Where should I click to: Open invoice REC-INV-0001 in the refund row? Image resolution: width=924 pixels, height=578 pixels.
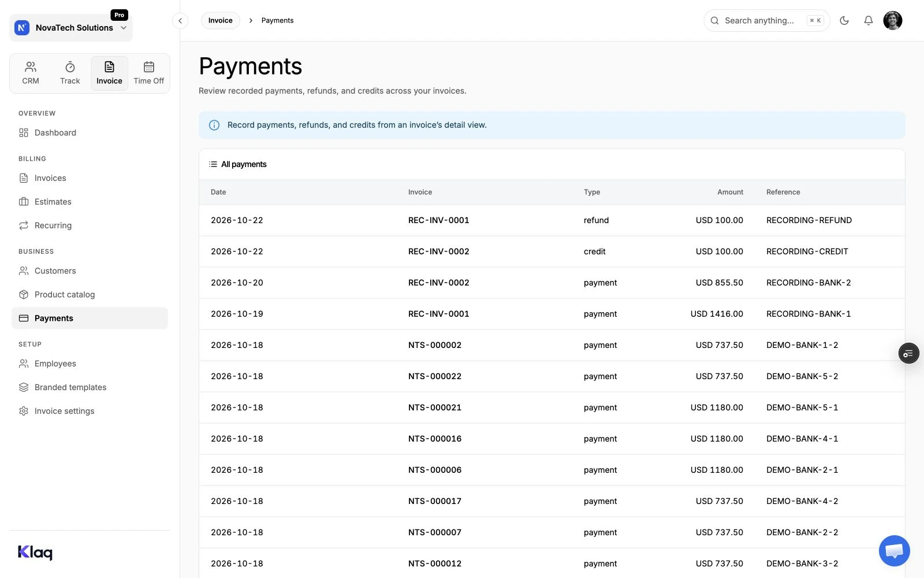coord(439,220)
